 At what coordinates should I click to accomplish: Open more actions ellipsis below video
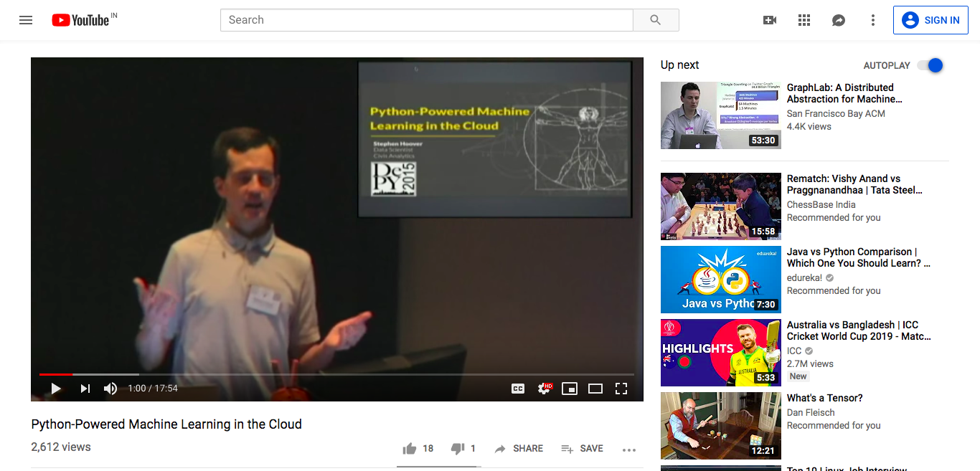pyautogui.click(x=629, y=449)
